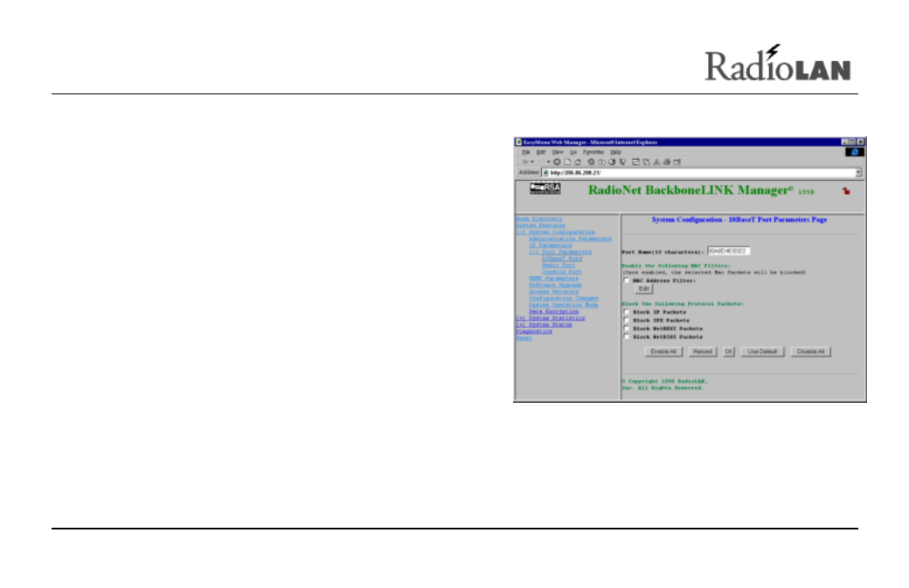Click the Fullscreen toolbar icon
The height and width of the screenshot is (588, 909).
pos(635,163)
